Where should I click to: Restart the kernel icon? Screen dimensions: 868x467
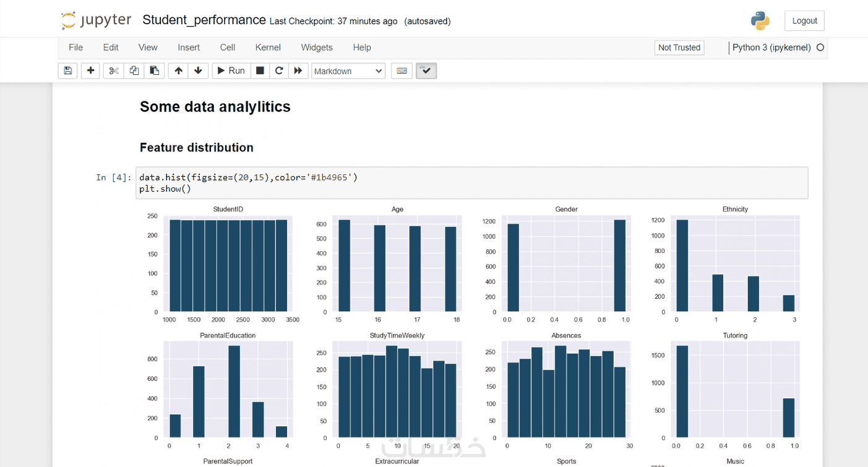279,71
